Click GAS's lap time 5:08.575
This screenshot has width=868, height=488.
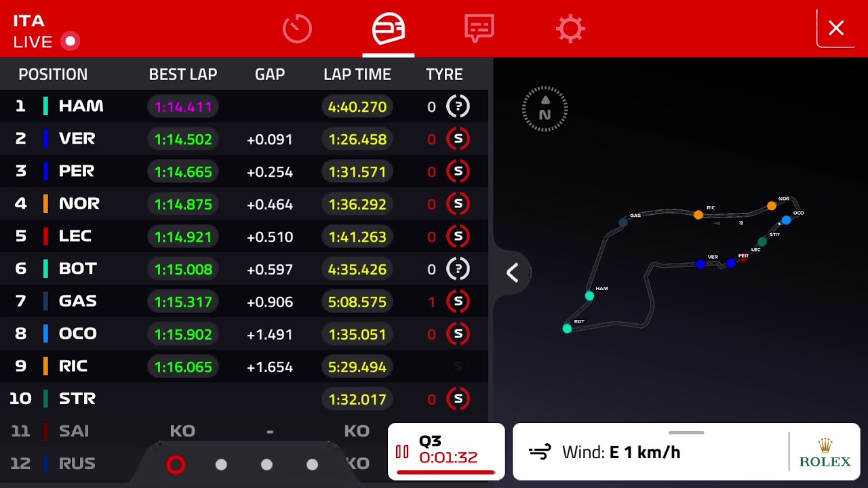357,302
